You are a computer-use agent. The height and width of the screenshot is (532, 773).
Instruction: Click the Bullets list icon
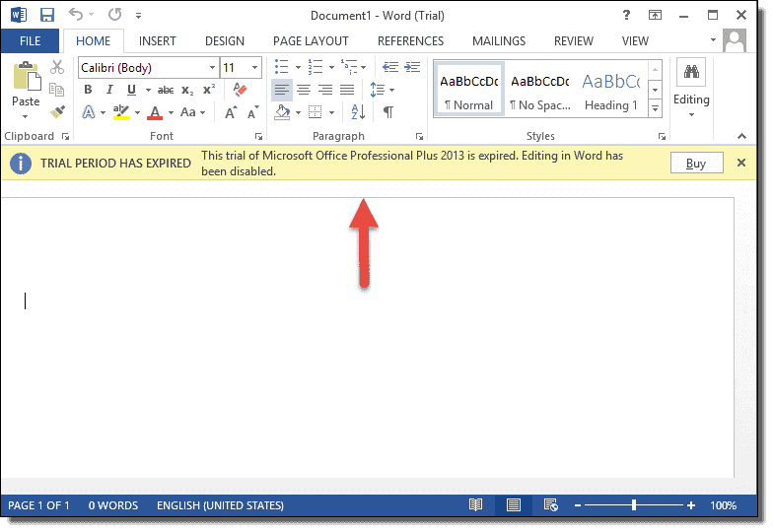tap(282, 67)
